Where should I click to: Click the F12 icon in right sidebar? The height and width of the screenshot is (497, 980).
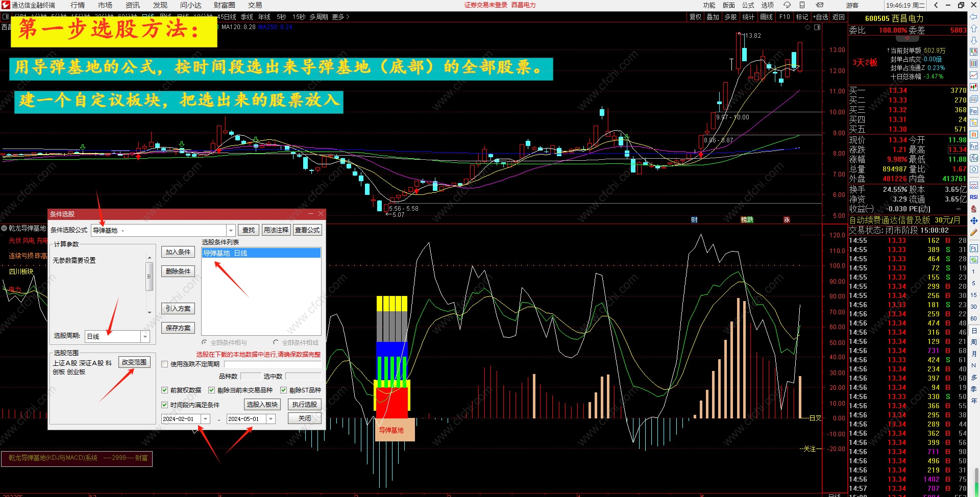[x=974, y=146]
